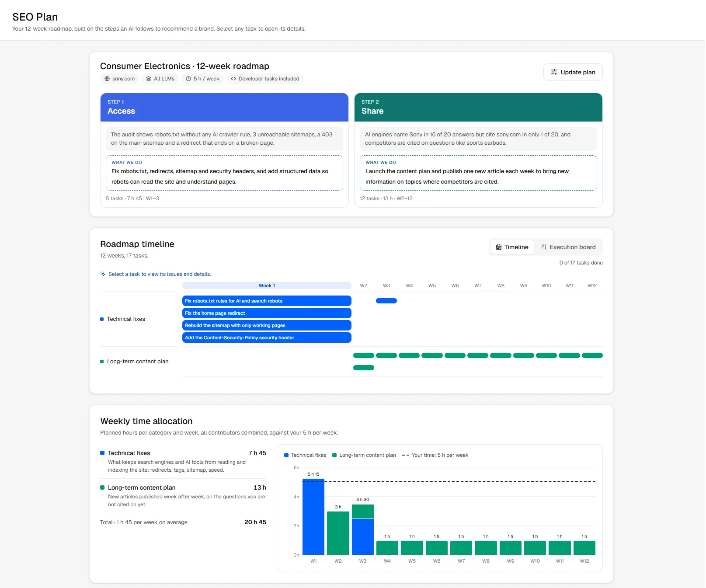Click the sony.com domain chip
The width and height of the screenshot is (706, 588).
[120, 79]
